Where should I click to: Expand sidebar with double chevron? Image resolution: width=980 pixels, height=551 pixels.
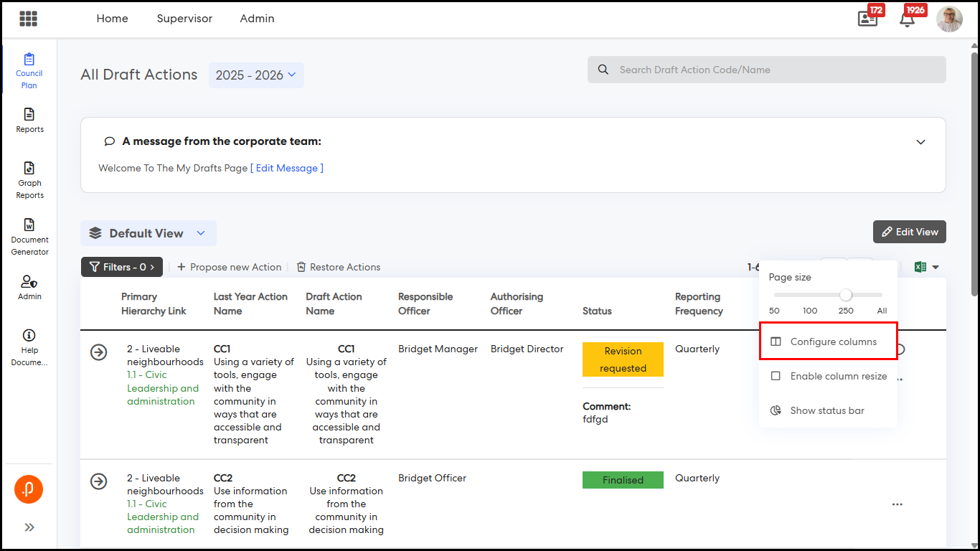[x=29, y=527]
